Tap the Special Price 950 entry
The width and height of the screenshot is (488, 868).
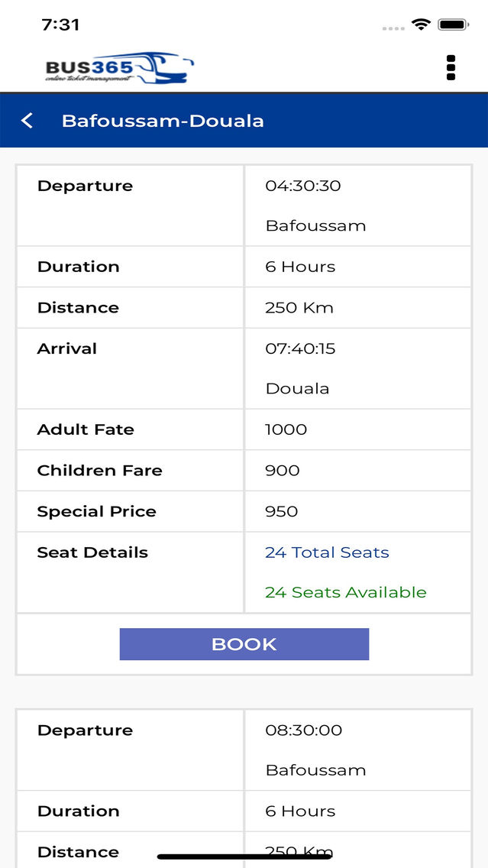(281, 511)
